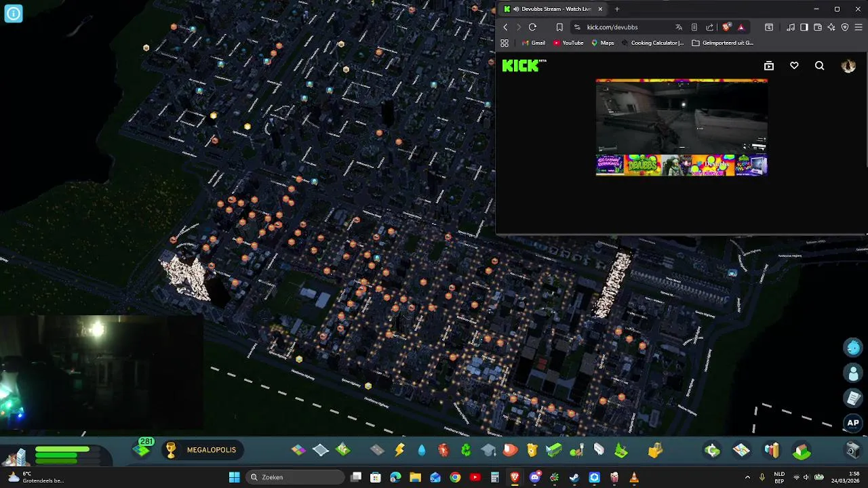Reload the Kick page
Screen dimensions: 868x488
532,27
